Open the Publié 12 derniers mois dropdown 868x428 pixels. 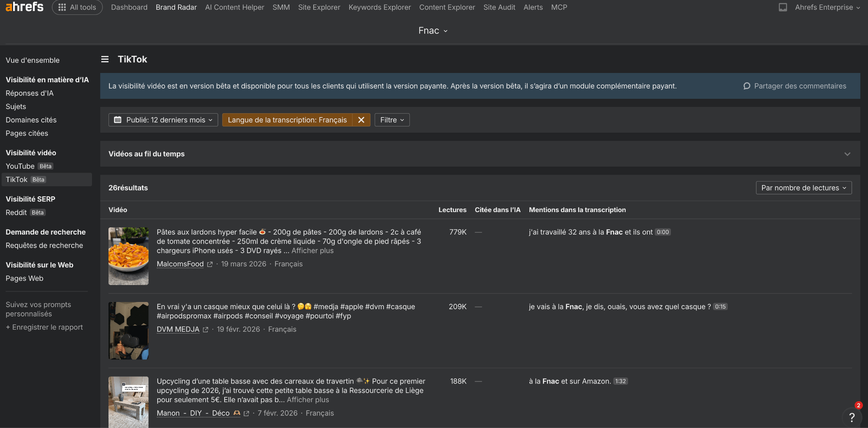pos(163,120)
